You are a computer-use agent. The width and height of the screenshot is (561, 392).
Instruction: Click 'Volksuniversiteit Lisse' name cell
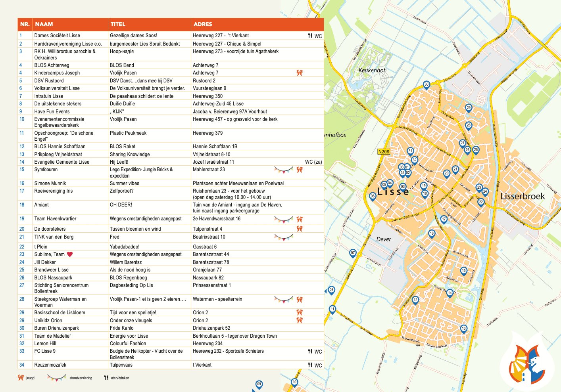click(57, 88)
